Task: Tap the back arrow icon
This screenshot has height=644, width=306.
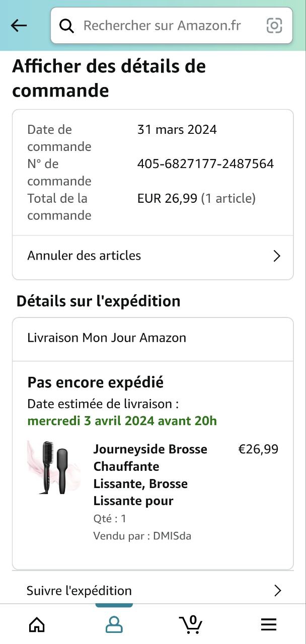Action: click(x=19, y=26)
